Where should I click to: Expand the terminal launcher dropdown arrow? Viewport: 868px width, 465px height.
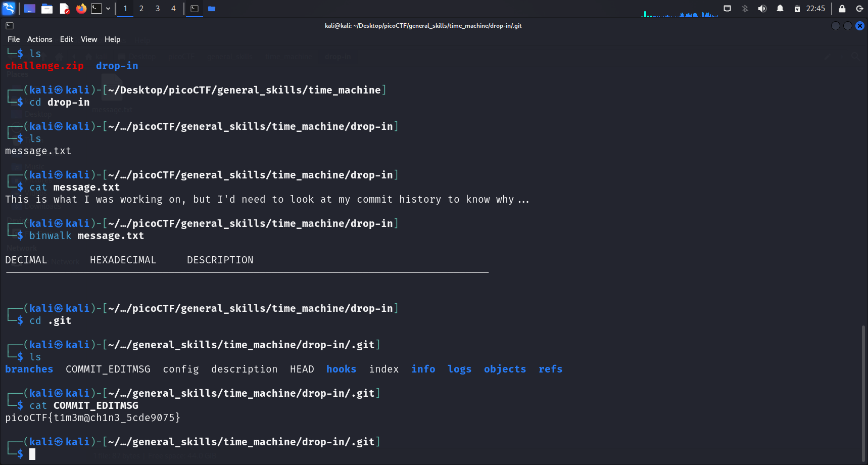[x=108, y=9]
